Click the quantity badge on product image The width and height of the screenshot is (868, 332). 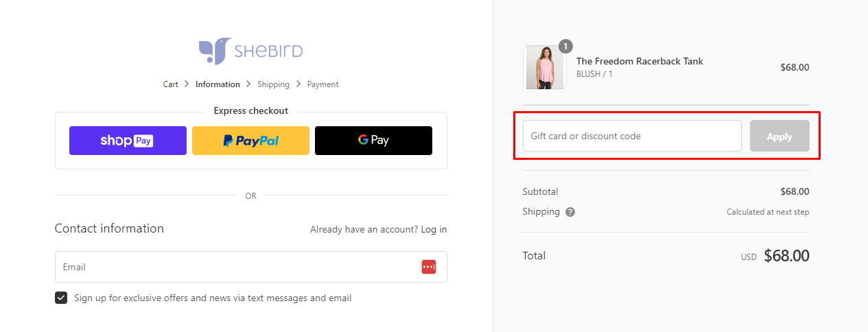point(565,47)
